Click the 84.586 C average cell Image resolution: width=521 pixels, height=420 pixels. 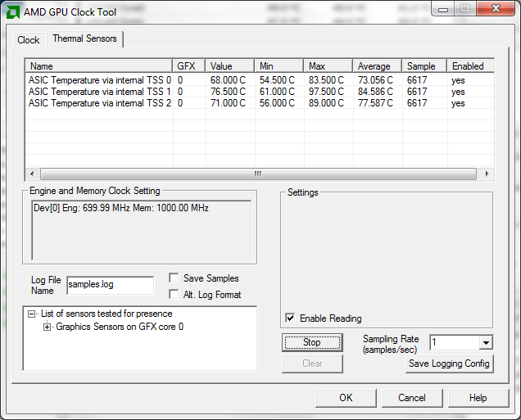375,92
